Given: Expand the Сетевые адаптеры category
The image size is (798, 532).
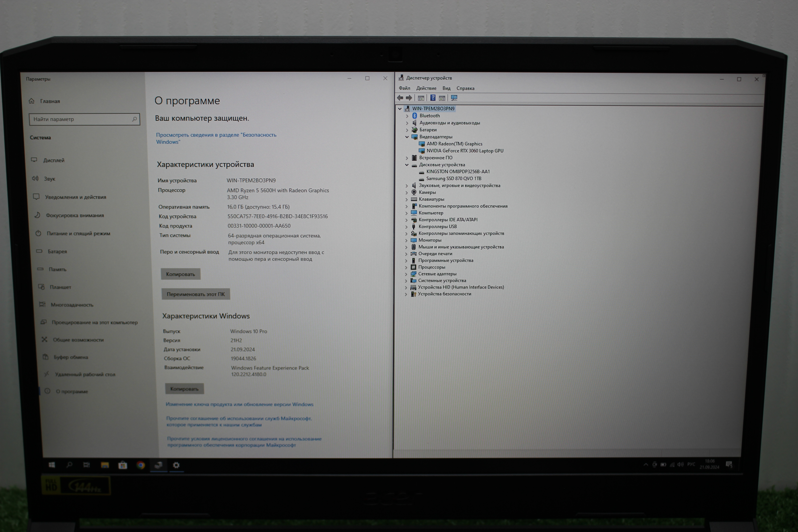Looking at the screenshot, I should coord(406,274).
